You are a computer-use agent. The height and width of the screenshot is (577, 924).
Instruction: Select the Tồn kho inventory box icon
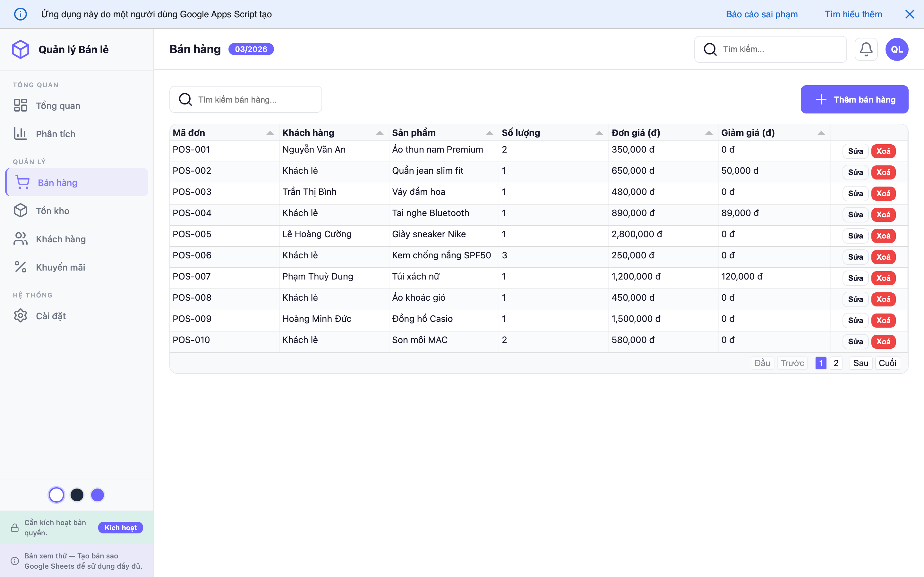[21, 210]
